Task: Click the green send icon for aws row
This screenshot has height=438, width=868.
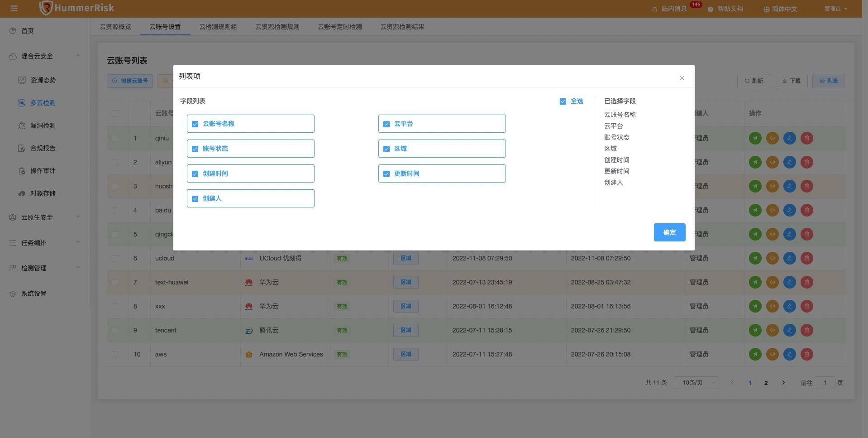Action: (755, 354)
